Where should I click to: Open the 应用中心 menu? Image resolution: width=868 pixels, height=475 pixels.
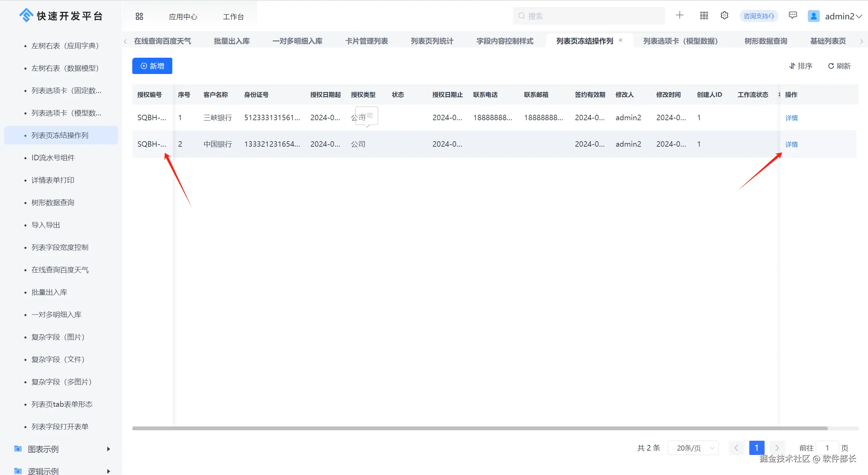coord(183,17)
